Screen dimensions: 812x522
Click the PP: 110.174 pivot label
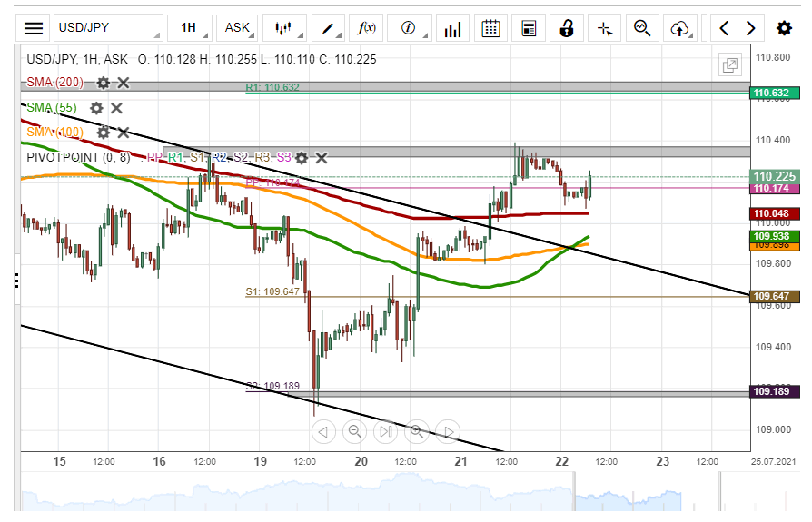[x=272, y=182]
